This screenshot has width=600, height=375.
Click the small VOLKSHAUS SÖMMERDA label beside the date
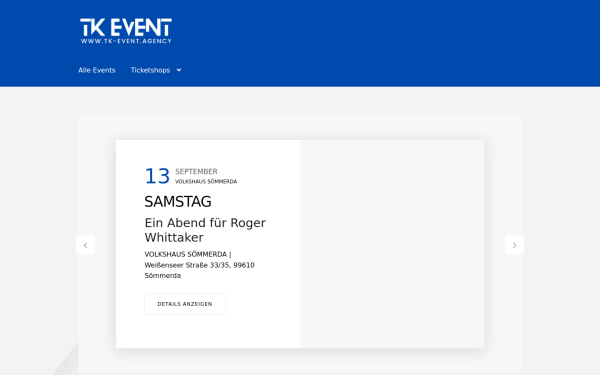(206, 182)
